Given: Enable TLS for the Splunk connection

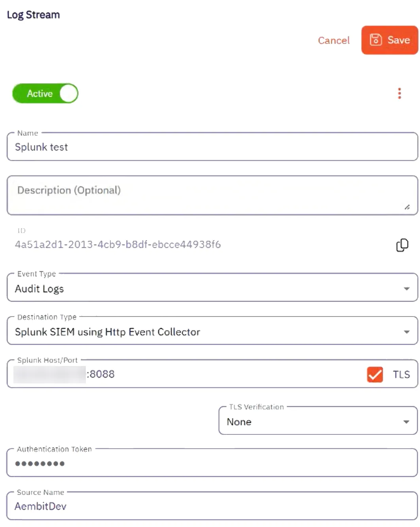Looking at the screenshot, I should pyautogui.click(x=375, y=374).
